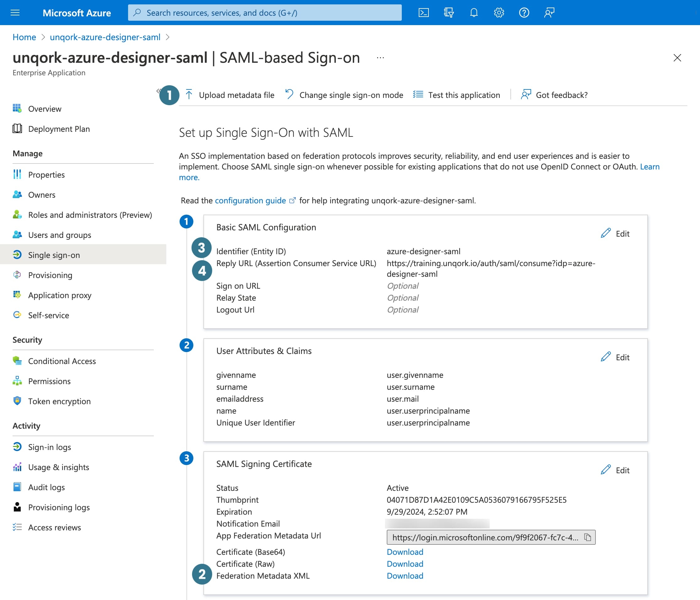The image size is (700, 600).
Task: Edit Basic SAML Configuration
Action: pyautogui.click(x=615, y=233)
